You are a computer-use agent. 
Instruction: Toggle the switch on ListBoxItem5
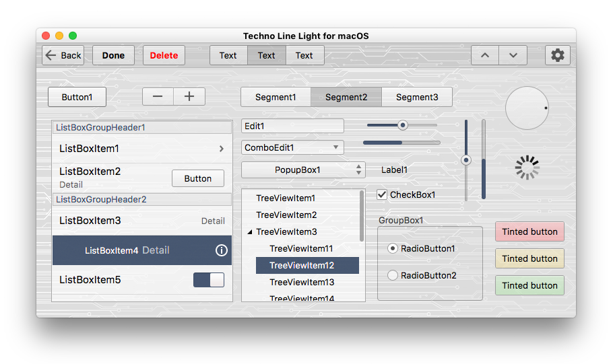tap(209, 280)
